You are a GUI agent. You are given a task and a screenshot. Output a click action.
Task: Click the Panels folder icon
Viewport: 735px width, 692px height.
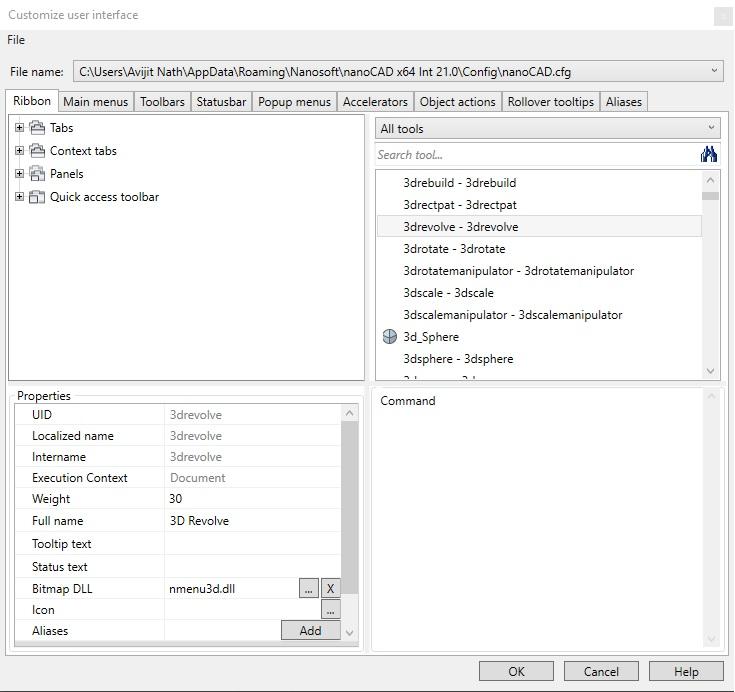38,174
